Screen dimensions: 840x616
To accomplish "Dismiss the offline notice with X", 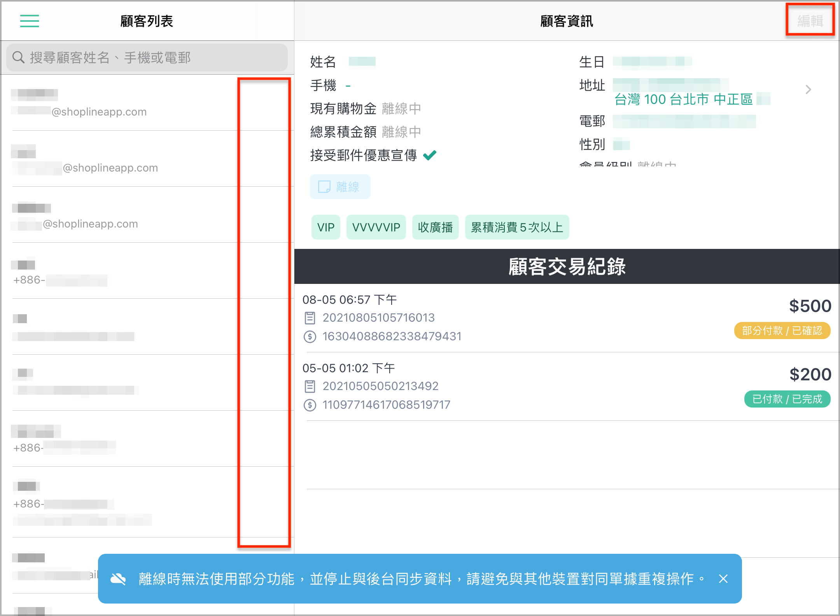I will (723, 579).
